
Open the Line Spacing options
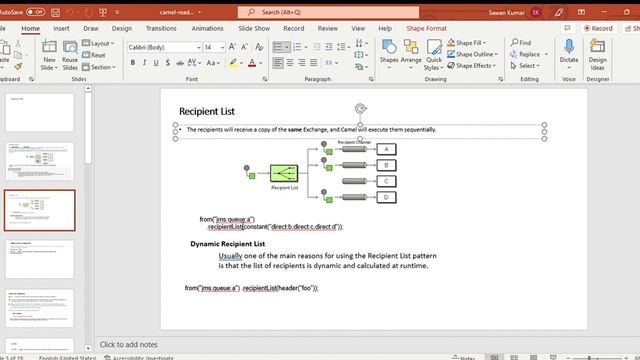pyautogui.click(x=343, y=47)
